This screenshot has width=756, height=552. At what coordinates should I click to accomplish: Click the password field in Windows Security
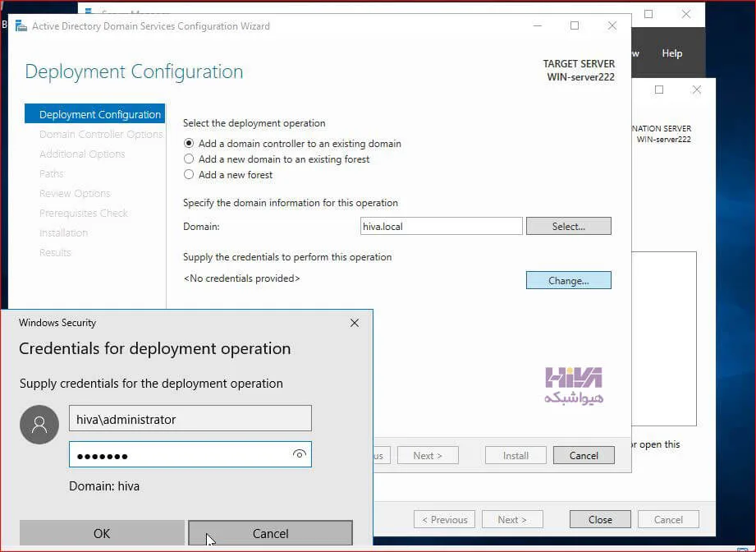(x=190, y=454)
